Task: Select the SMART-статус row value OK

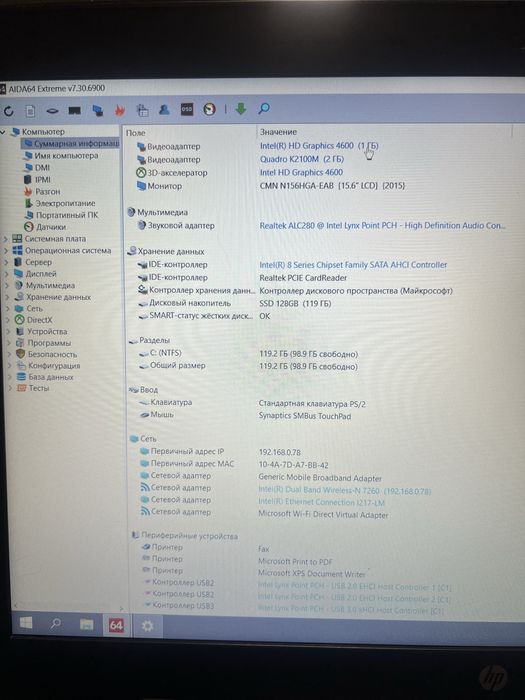Action: point(264,316)
